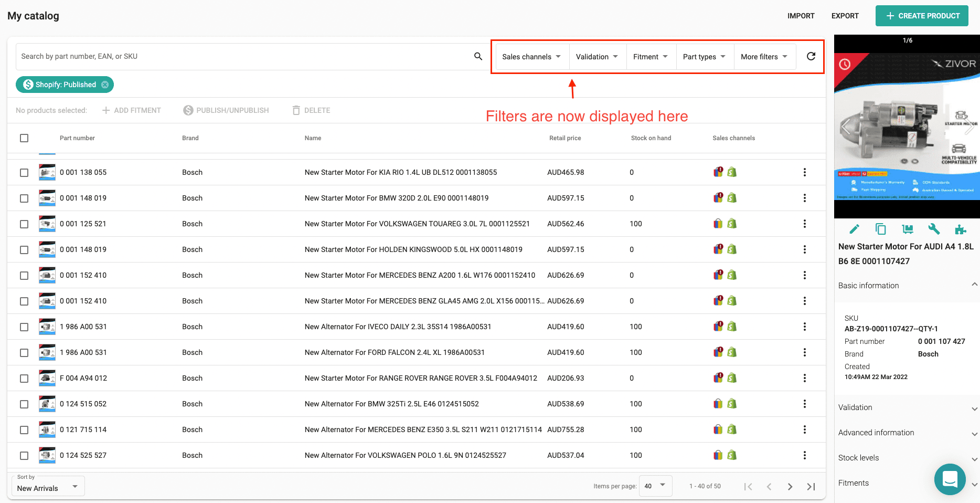Viewport: 980px width, 503px height.
Task: Select checkbox for IVECO DAILY alternator
Action: [x=24, y=327]
